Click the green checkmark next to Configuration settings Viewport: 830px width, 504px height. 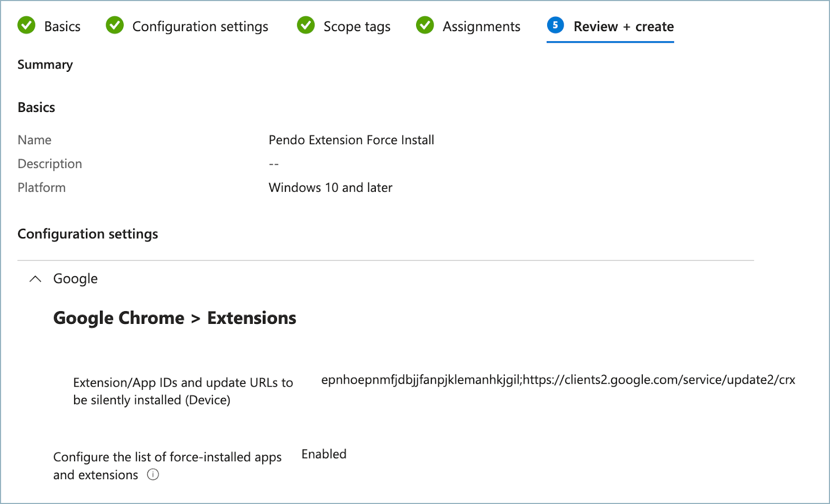115,25
